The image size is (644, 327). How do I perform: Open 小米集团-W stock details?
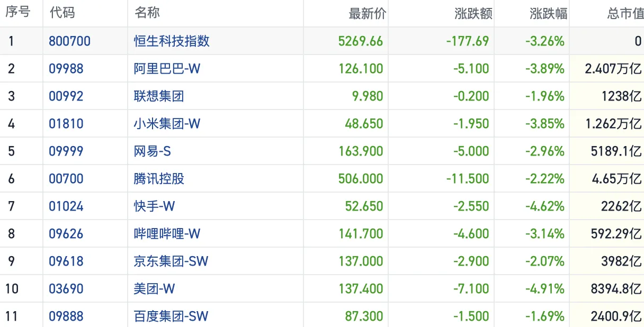[167, 124]
